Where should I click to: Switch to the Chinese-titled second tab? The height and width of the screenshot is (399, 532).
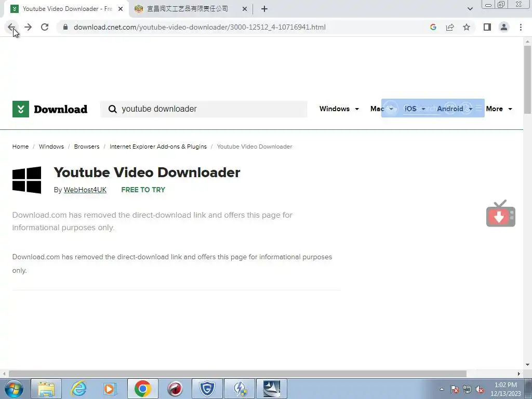pyautogui.click(x=187, y=9)
